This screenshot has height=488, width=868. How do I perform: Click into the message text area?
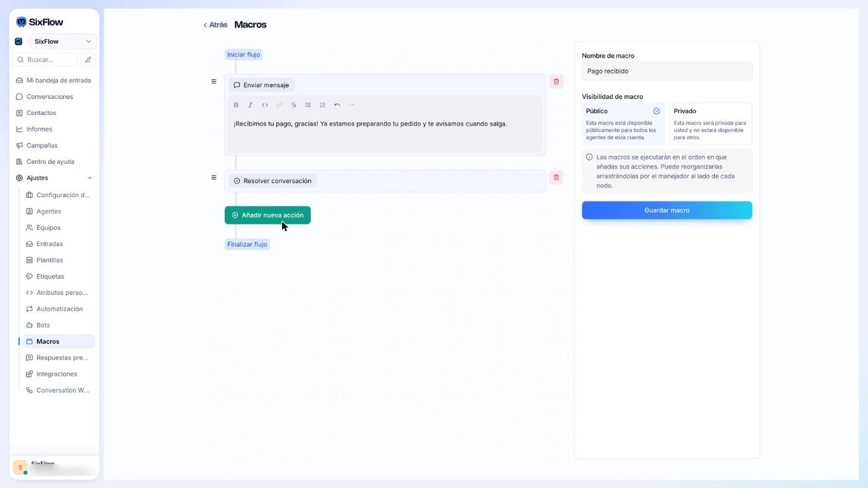(x=385, y=132)
